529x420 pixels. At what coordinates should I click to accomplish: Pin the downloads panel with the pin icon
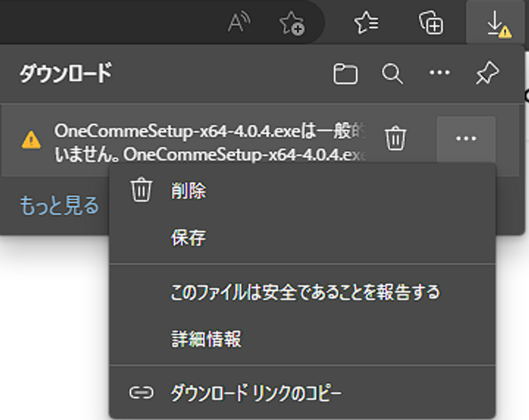tap(486, 73)
